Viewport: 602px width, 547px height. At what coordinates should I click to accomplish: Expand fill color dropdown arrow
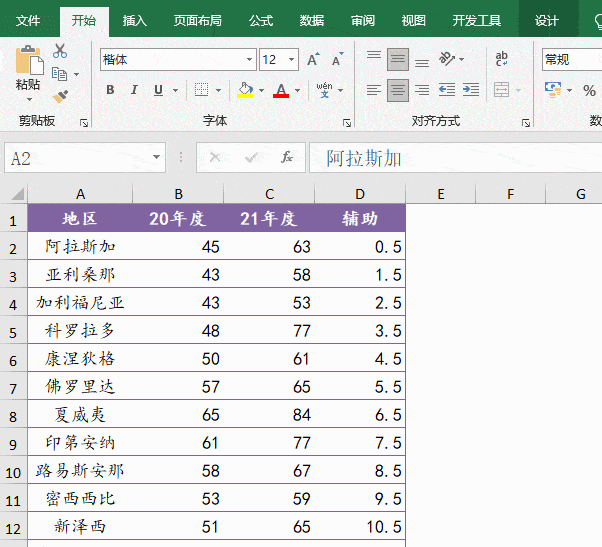[x=261, y=90]
